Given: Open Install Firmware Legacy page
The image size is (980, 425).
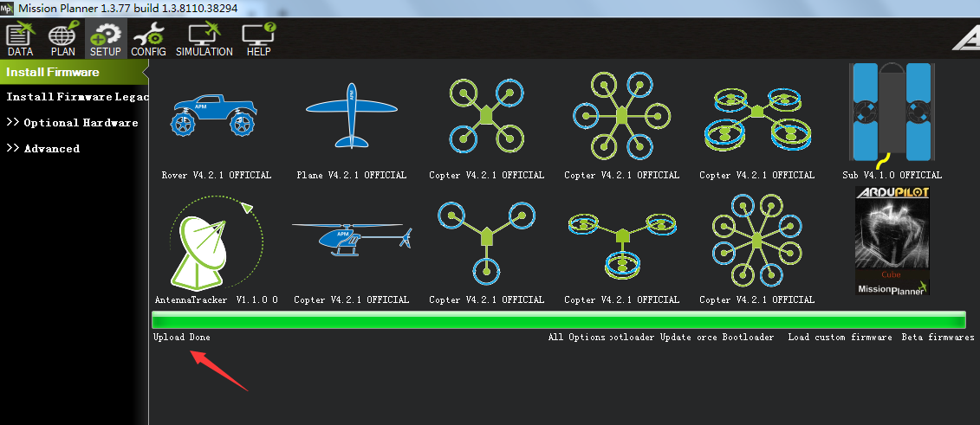Looking at the screenshot, I should click(x=76, y=97).
